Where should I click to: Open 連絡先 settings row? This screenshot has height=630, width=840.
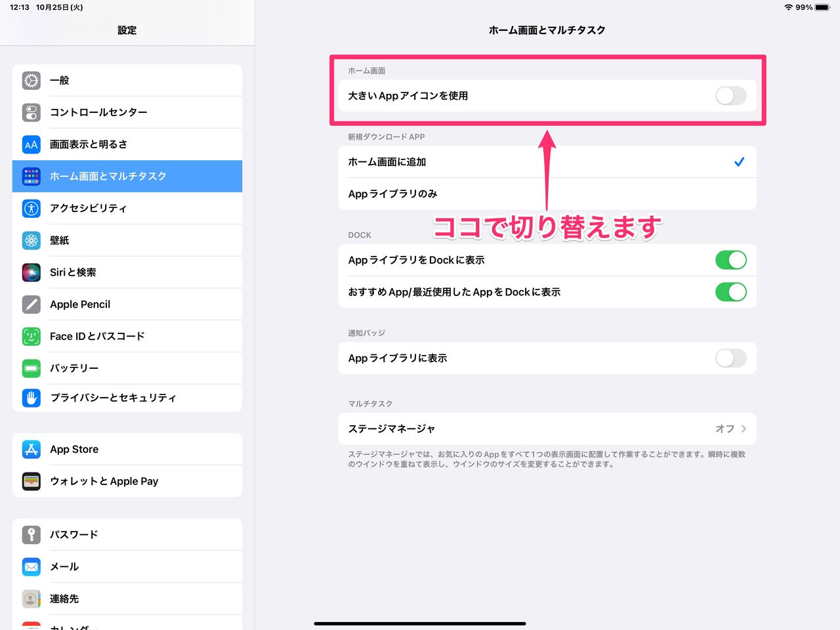click(127, 599)
